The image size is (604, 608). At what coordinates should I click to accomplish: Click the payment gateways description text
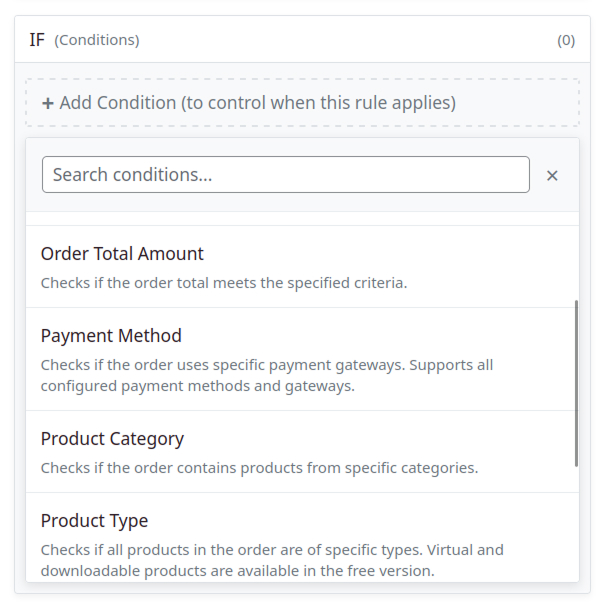click(267, 375)
